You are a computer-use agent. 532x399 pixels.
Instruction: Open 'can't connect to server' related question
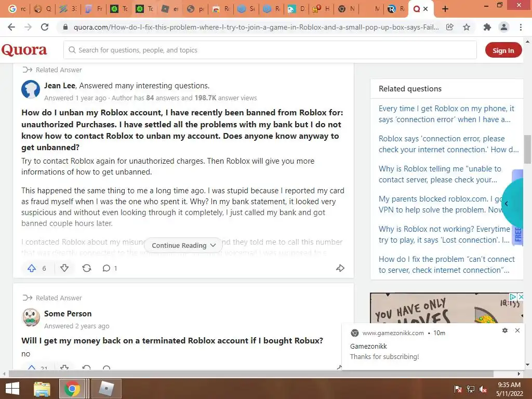click(447, 264)
